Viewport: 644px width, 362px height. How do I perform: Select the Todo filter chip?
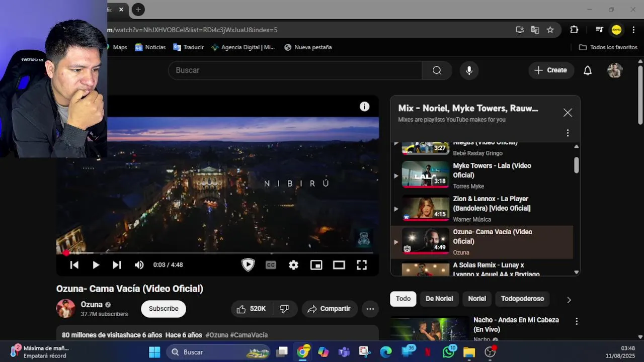point(403,299)
